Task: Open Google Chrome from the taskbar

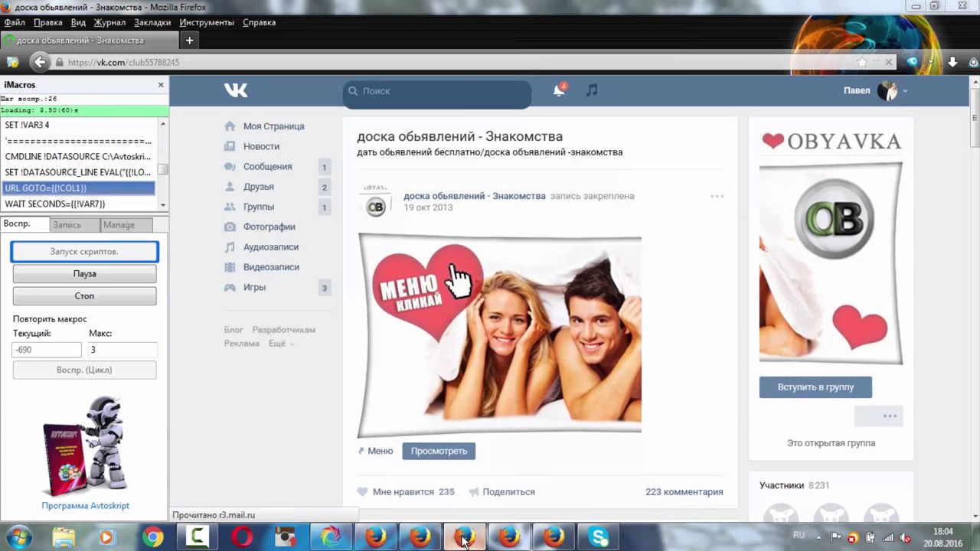Action: click(152, 537)
